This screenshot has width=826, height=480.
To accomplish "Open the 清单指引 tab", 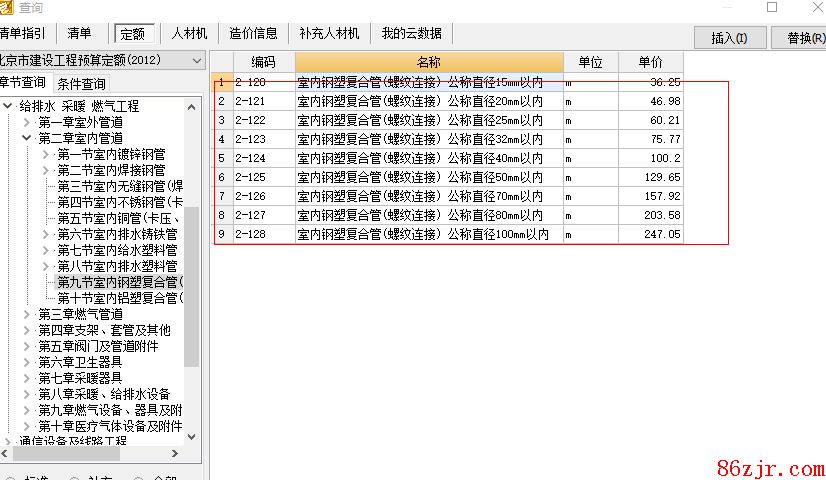I will 22,33.
